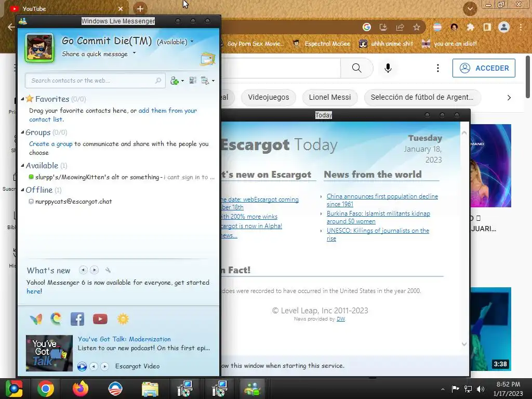This screenshot has height=399, width=532.
Task: Open the email inbox envelope icon
Action: (208, 59)
